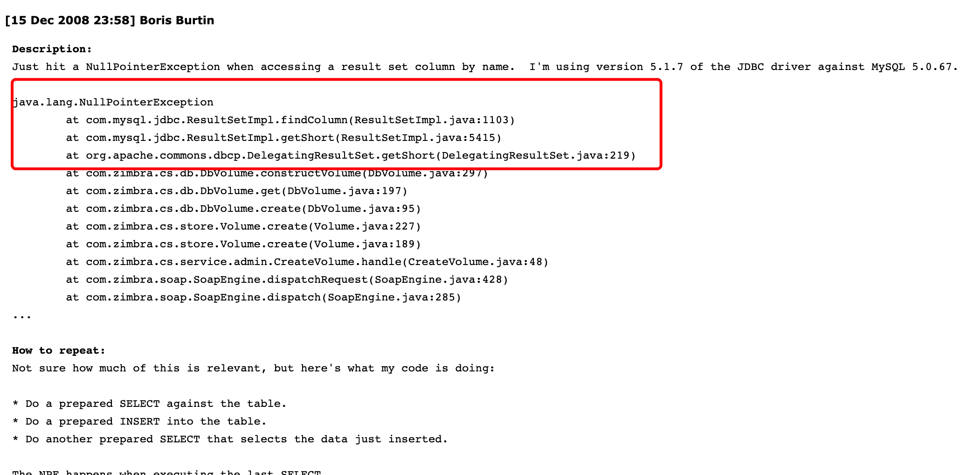Click the bullet 'Do a prepared SELECT against the table'
This screenshot has height=475, width=980.
point(149,404)
